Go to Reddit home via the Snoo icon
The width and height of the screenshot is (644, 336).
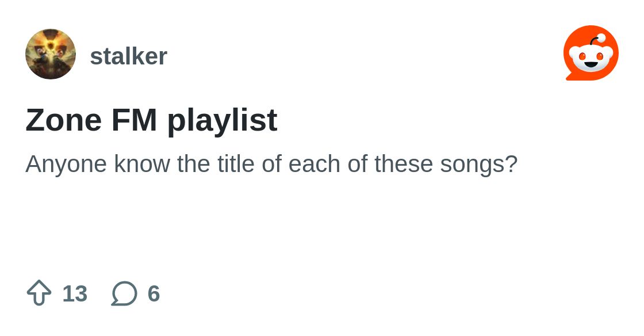pos(591,53)
